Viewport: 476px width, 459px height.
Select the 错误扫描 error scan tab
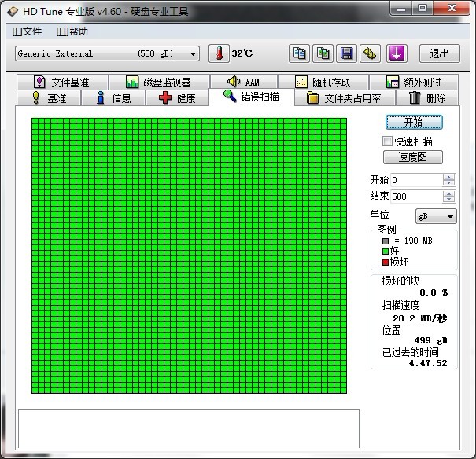click(x=252, y=97)
